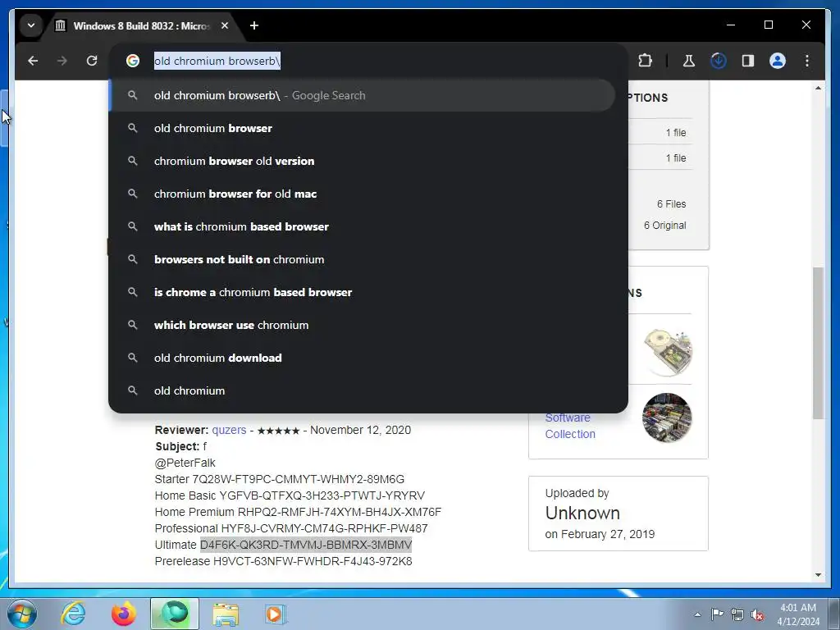Open Chrome Labs flask icon
The image size is (840, 630).
click(688, 61)
